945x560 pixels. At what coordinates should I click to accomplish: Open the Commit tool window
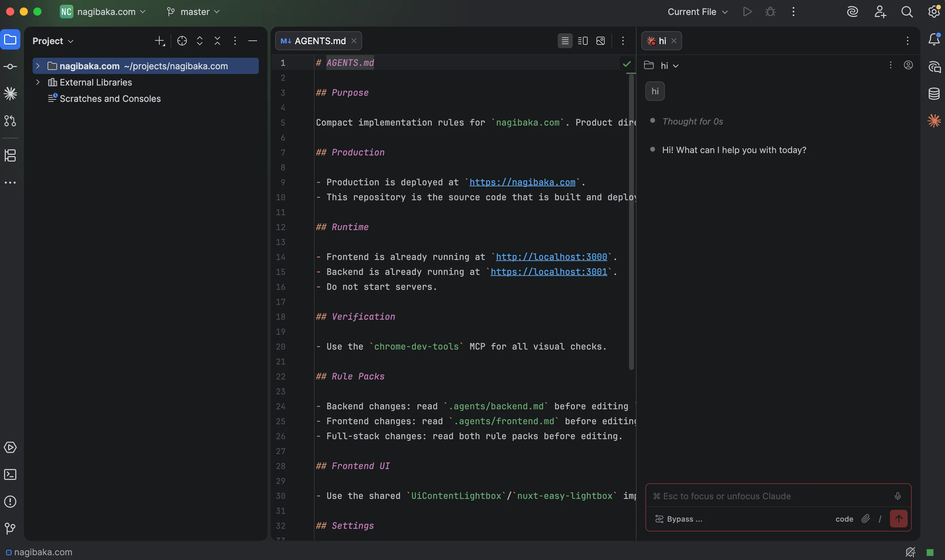10,67
